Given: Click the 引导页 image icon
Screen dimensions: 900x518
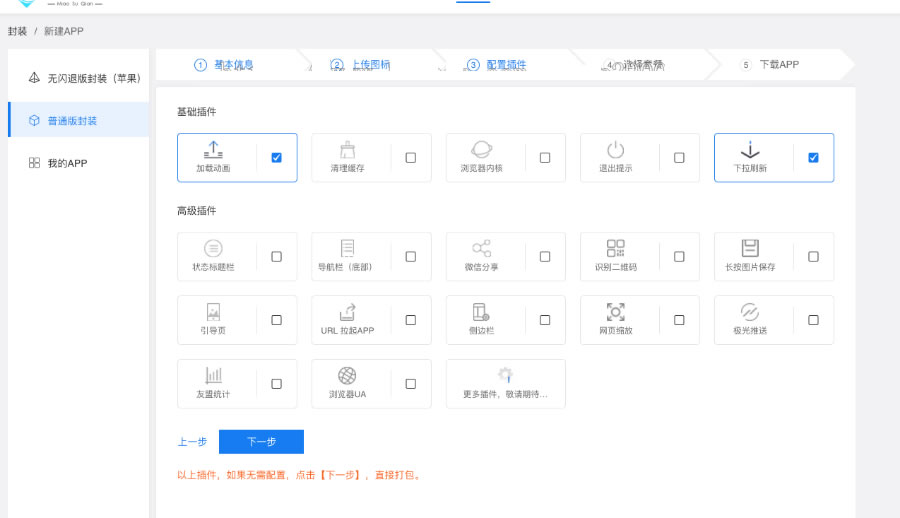Looking at the screenshot, I should point(213,312).
